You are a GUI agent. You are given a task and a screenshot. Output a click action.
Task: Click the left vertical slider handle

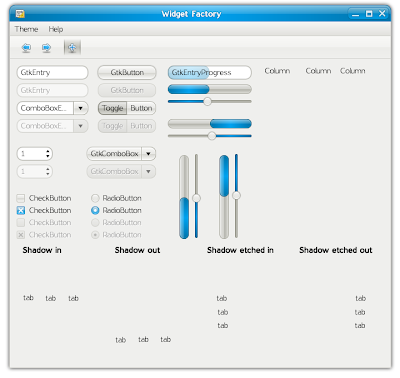196,198
